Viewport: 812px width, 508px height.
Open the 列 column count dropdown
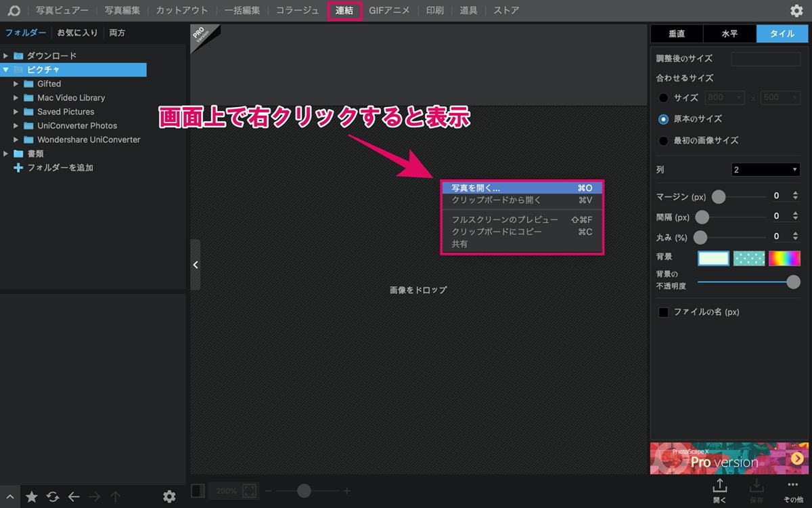coord(766,169)
